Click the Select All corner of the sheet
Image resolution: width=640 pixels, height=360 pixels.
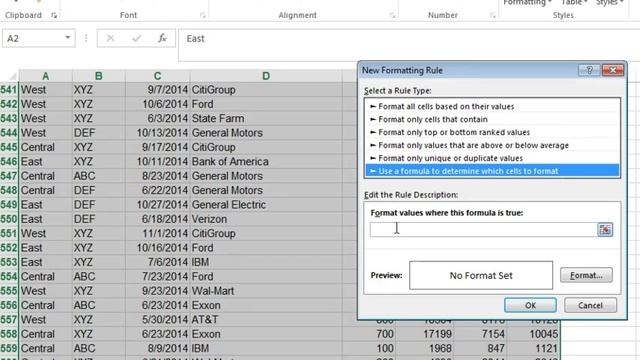pos(10,76)
